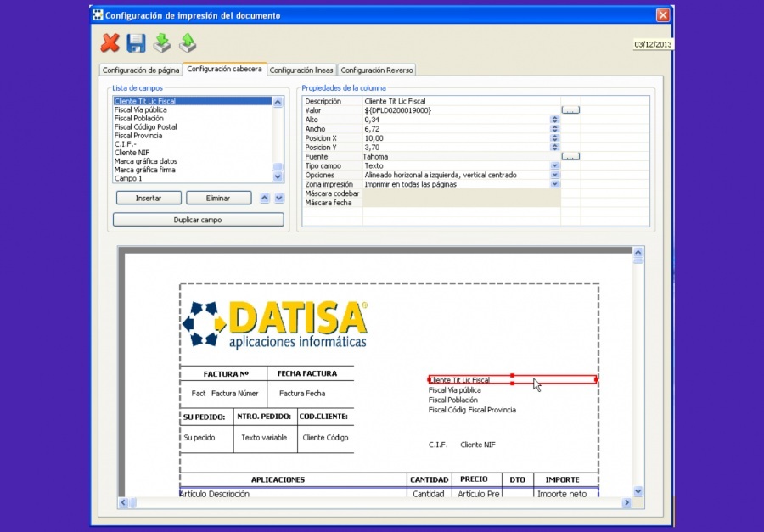Open the Configuración de página tab
764x532 pixels.
pyautogui.click(x=141, y=70)
